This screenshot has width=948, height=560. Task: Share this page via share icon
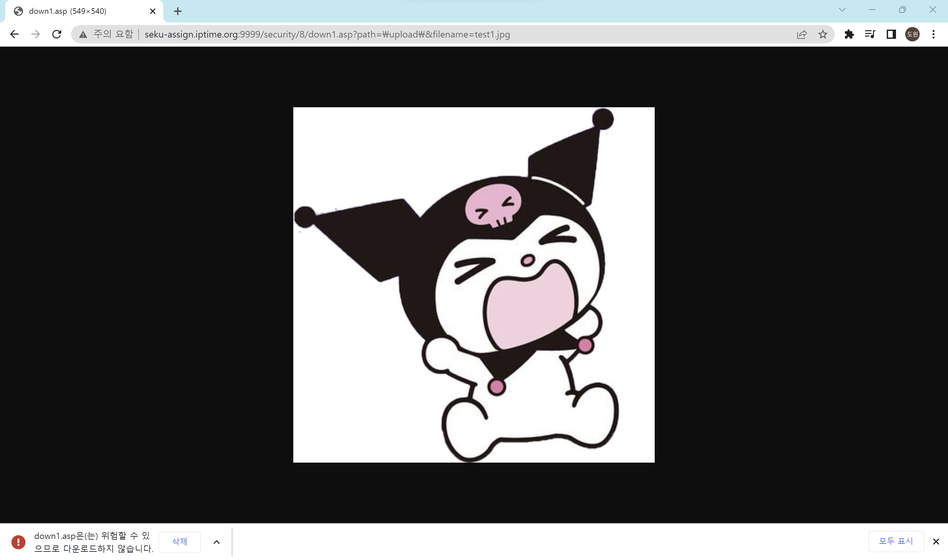[x=802, y=34]
